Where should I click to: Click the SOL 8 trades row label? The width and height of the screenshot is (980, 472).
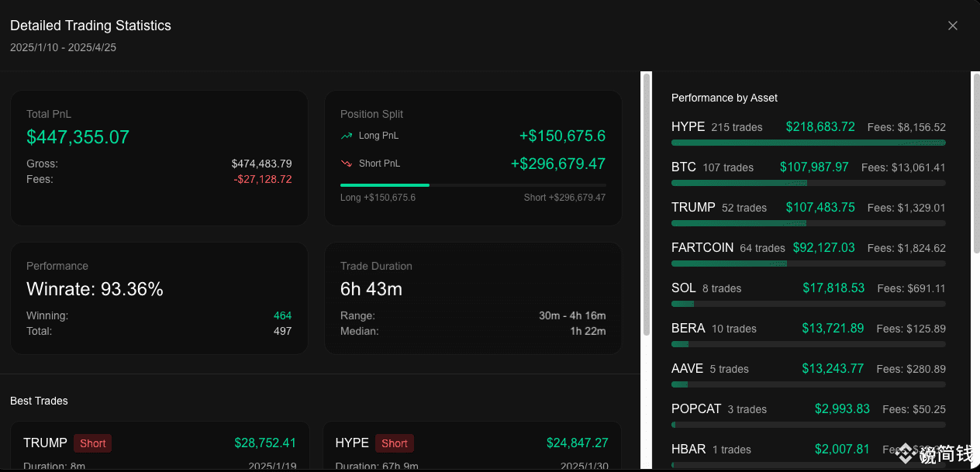click(706, 288)
